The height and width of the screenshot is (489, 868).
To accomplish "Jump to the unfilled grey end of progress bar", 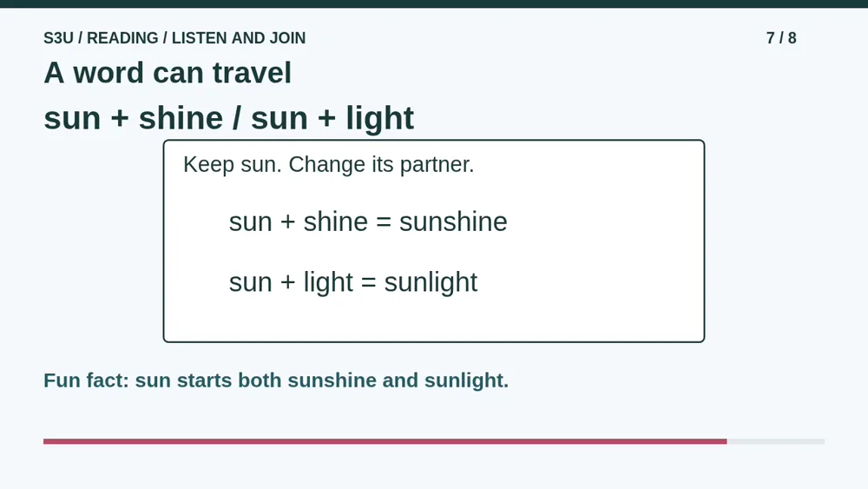I will pyautogui.click(x=775, y=441).
